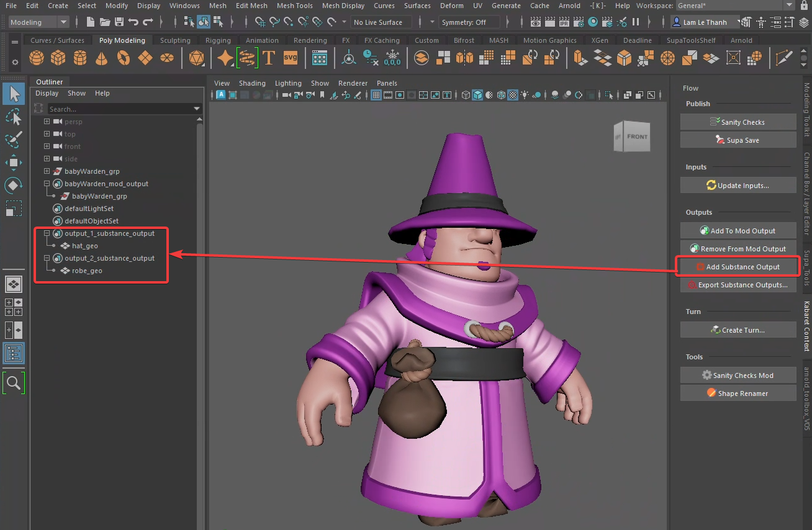Click the FRONT face of view cube
Image resolution: width=812 pixels, height=530 pixels.
pos(637,137)
